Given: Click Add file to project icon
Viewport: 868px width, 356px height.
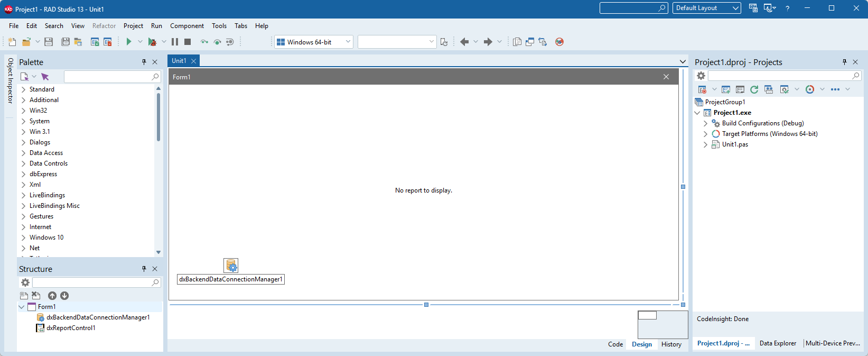Looking at the screenshot, I should pyautogui.click(x=95, y=42).
